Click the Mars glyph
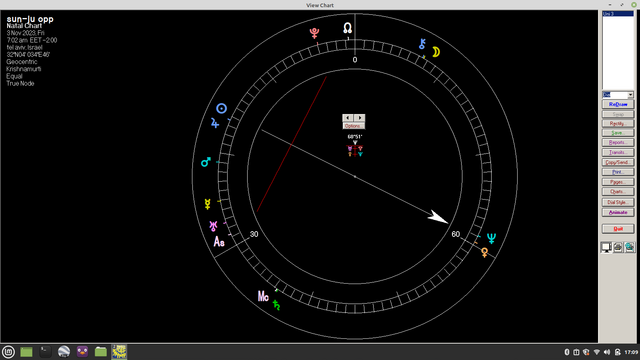 (206, 162)
